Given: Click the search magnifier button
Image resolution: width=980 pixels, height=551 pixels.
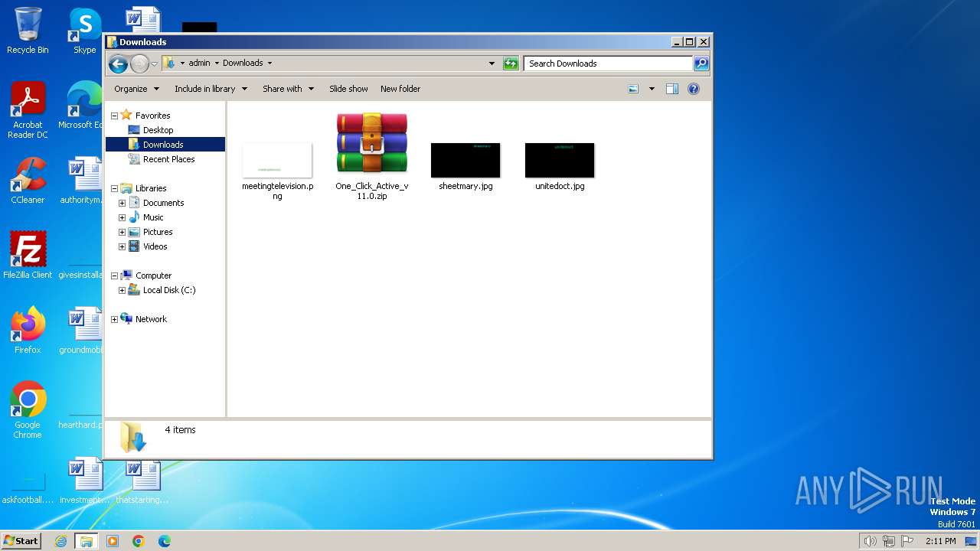Looking at the screenshot, I should (x=701, y=64).
